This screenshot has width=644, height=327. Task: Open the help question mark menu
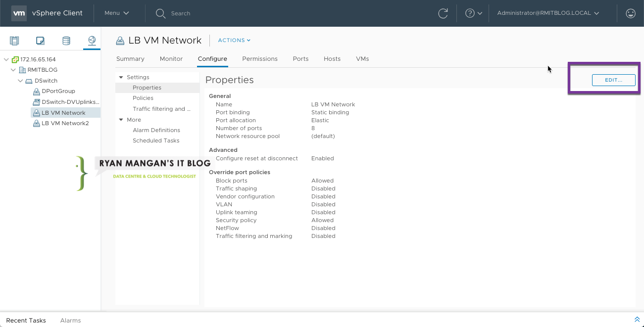[473, 13]
